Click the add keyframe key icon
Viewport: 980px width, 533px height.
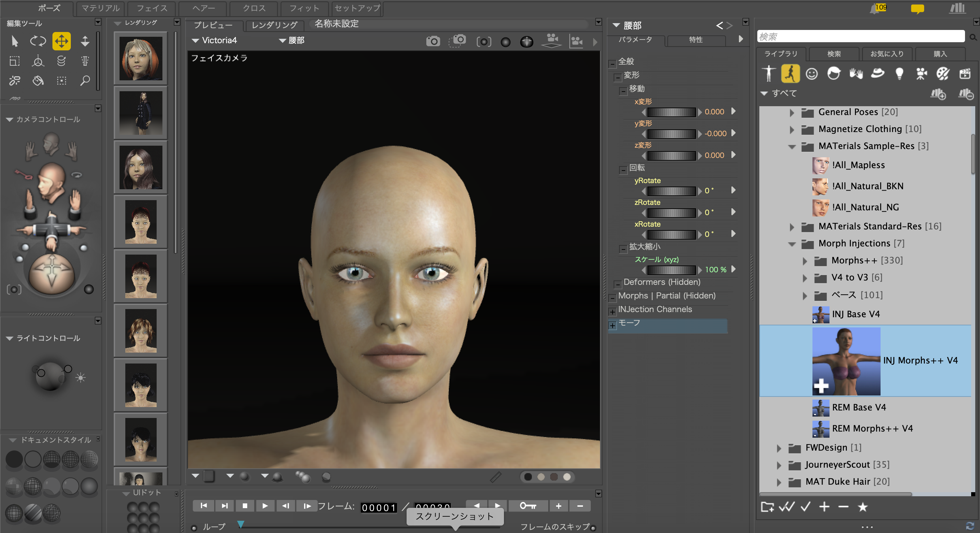point(528,506)
